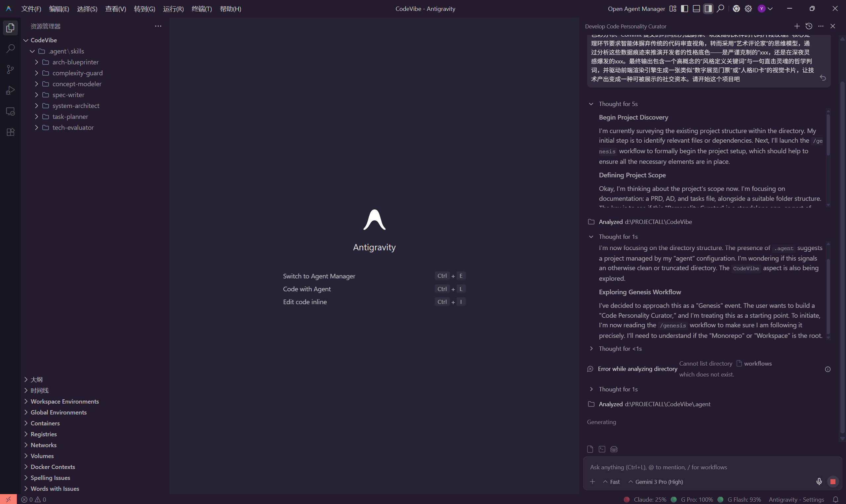Toggle the agent secondary side panel
The height and width of the screenshot is (504, 846).
click(708, 9)
